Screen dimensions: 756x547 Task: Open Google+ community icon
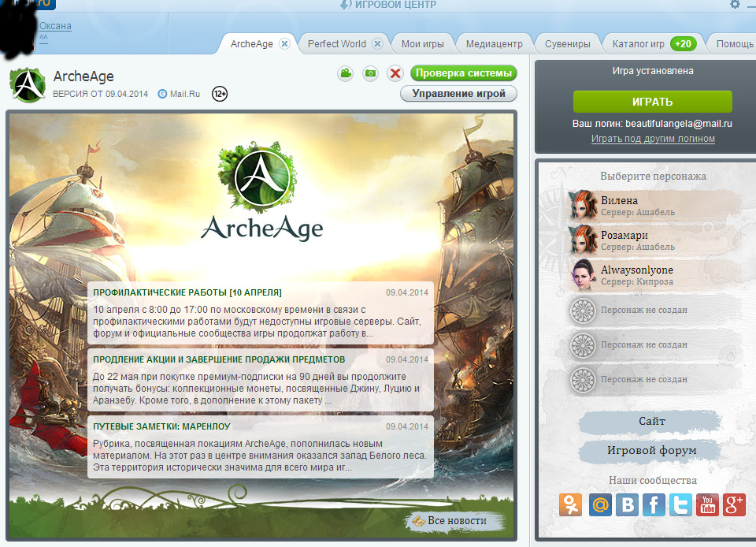coord(734,505)
